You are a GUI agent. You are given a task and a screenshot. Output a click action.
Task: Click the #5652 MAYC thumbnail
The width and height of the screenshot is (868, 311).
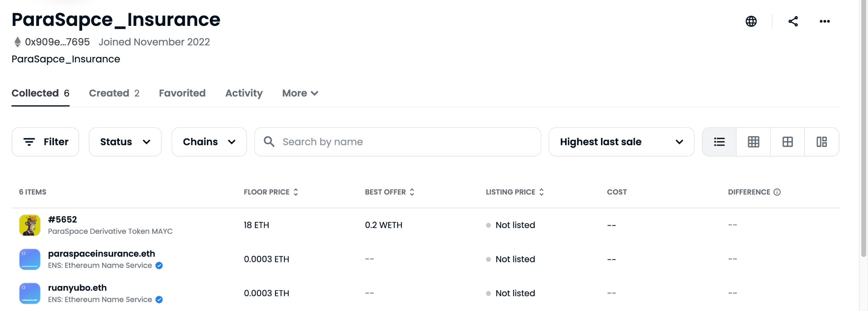[x=30, y=225]
